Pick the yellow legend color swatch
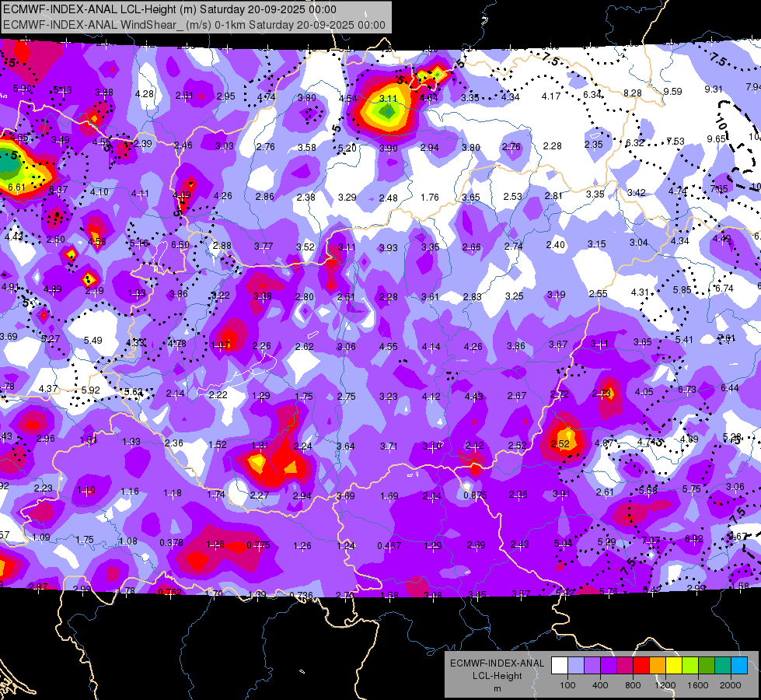Image resolution: width=761 pixels, height=700 pixels. coord(674,665)
